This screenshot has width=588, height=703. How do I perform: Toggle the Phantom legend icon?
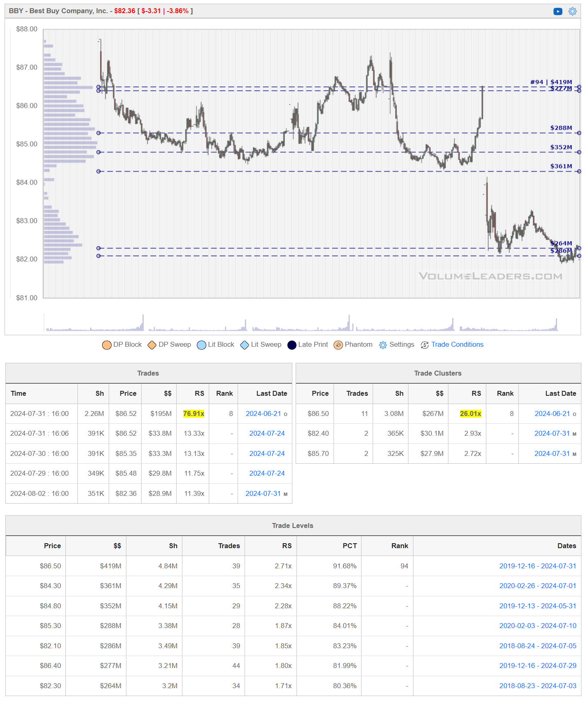[x=338, y=345]
